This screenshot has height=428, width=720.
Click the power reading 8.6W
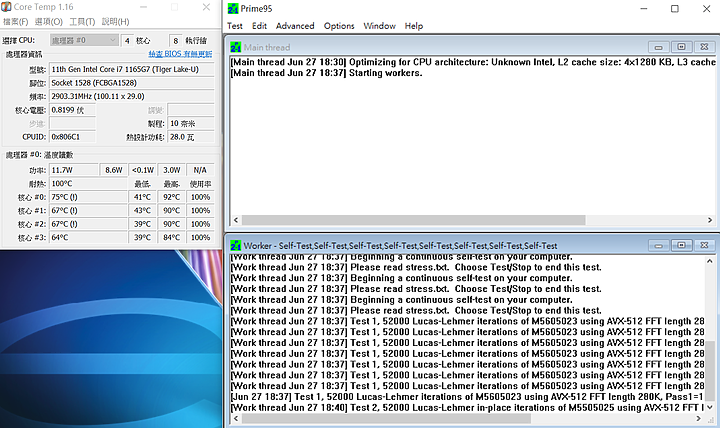[113, 170]
